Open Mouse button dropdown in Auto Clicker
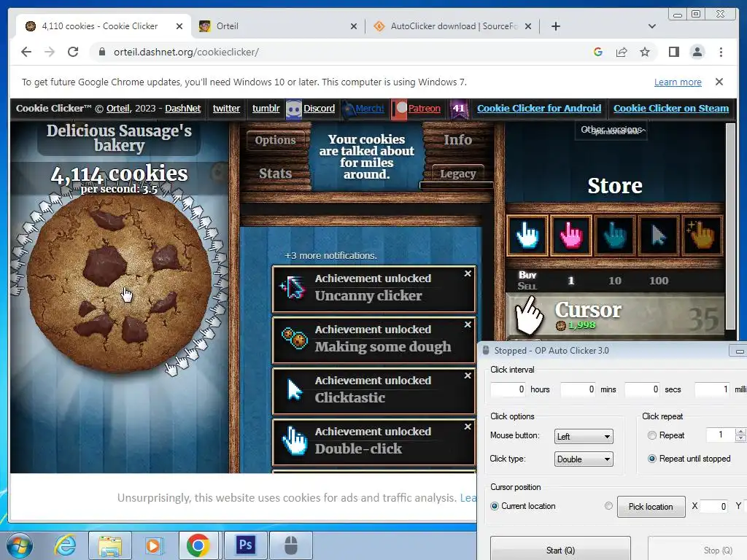 [584, 436]
